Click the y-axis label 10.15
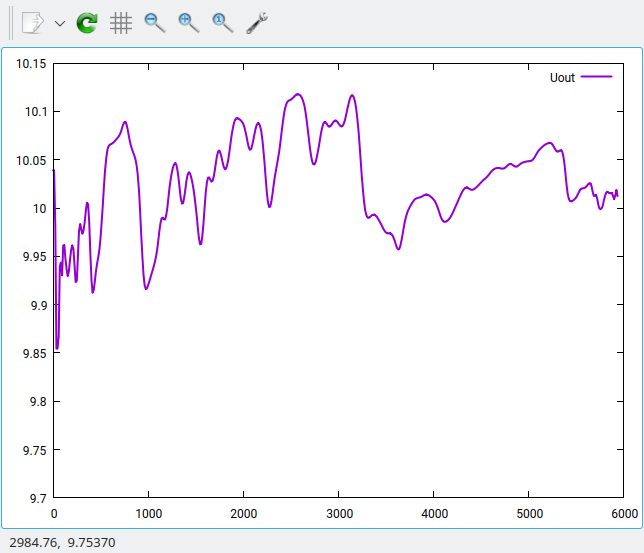 (x=31, y=64)
